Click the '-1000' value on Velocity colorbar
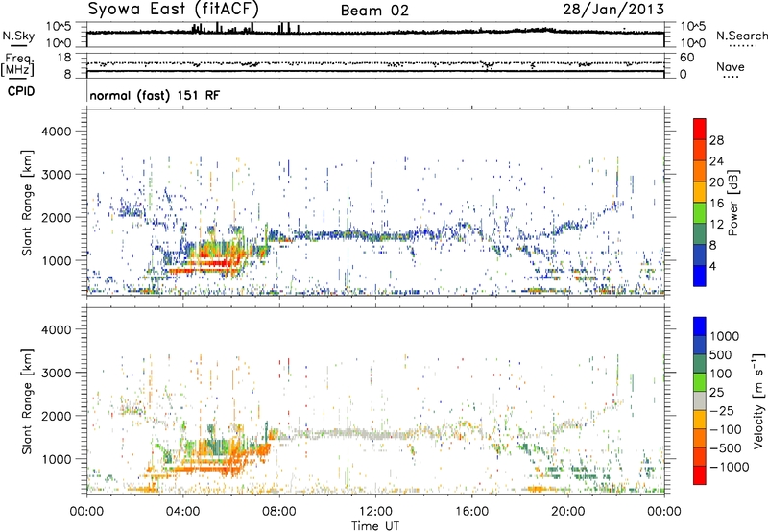 [x=729, y=467]
